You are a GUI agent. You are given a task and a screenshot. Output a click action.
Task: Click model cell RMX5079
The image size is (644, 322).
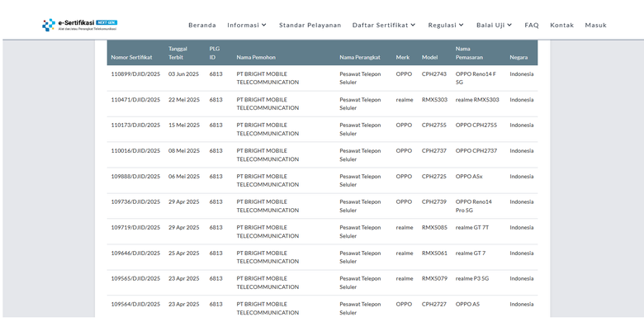(434, 278)
